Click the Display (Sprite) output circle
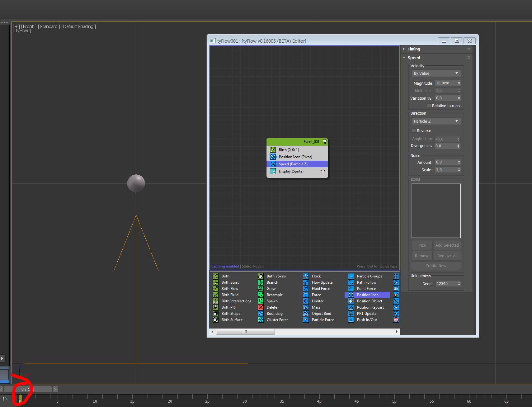Screen dimensions: 532x407 (x=323, y=171)
